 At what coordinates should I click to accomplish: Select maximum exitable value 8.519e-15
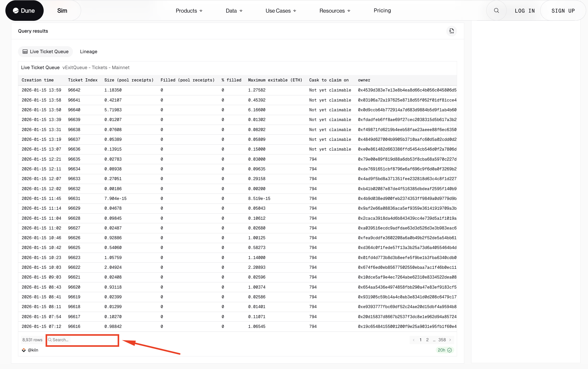(259, 199)
